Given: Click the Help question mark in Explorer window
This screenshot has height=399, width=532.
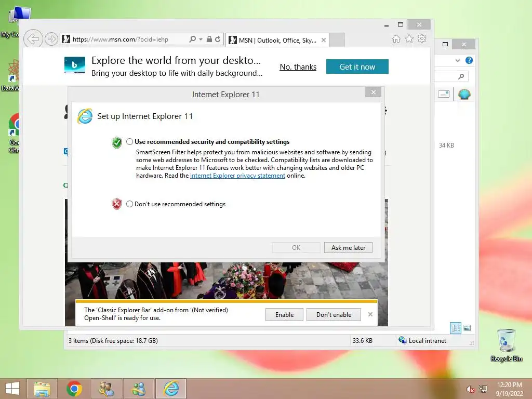Looking at the screenshot, I should tap(469, 60).
